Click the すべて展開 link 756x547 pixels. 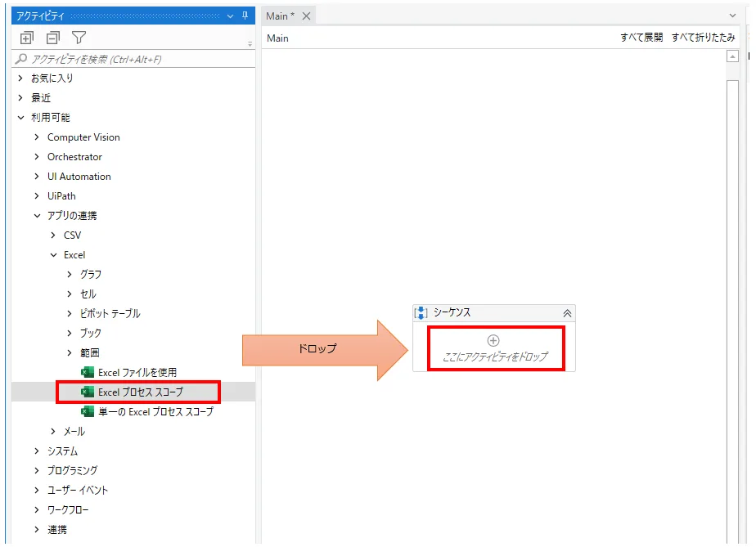coord(641,38)
